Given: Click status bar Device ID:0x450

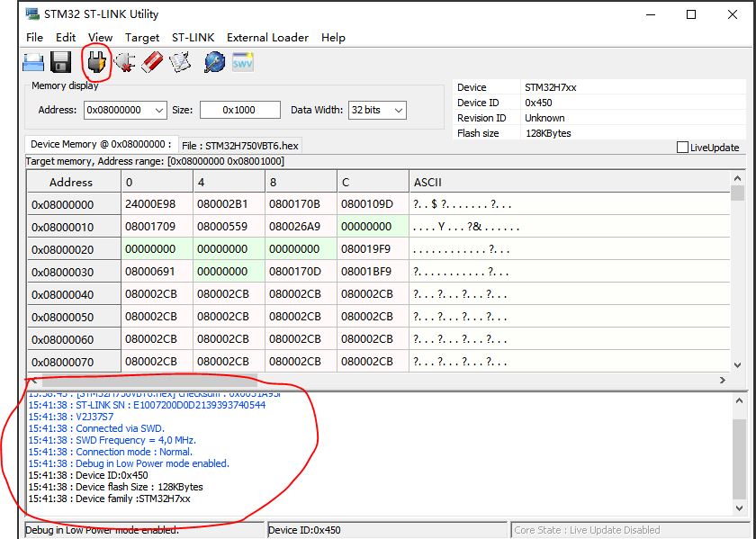Looking at the screenshot, I should (x=304, y=530).
